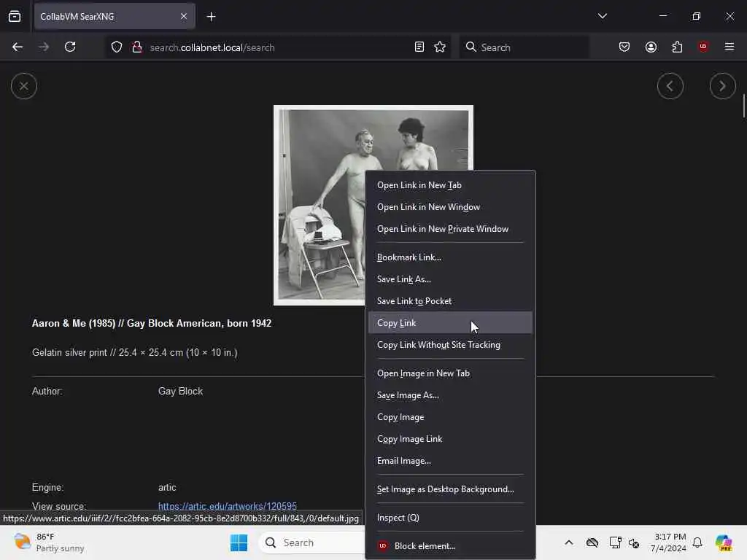Screen dimensions: 747x560
Task: Click tray network display icon
Action: (615, 542)
